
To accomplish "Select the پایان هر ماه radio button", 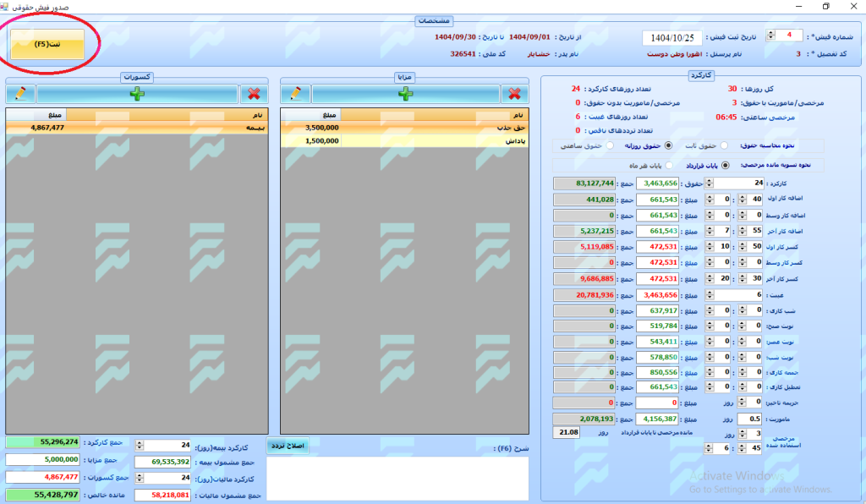I will (x=671, y=165).
